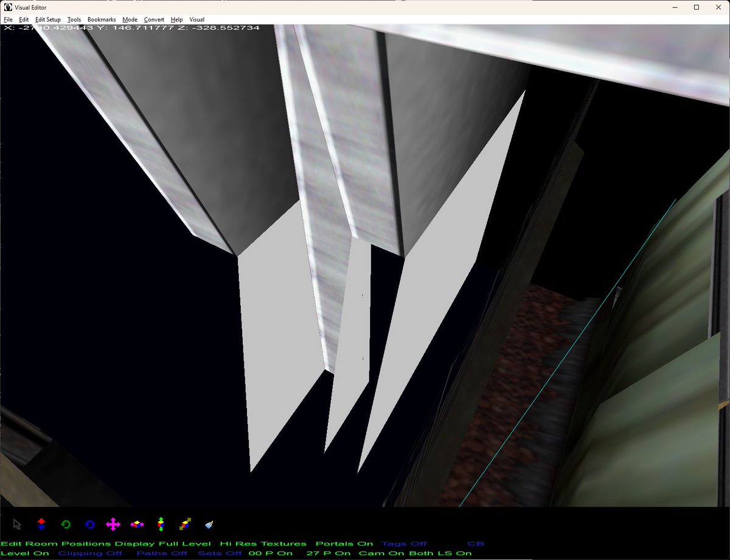Open the Edit menu
Screen dimensions: 730x560
click(x=24, y=19)
